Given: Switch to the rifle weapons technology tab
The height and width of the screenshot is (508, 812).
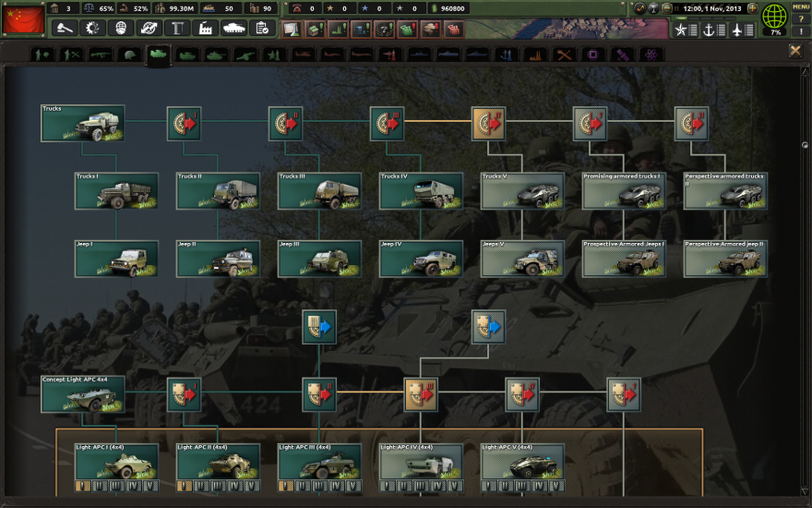Looking at the screenshot, I should pos(101,54).
